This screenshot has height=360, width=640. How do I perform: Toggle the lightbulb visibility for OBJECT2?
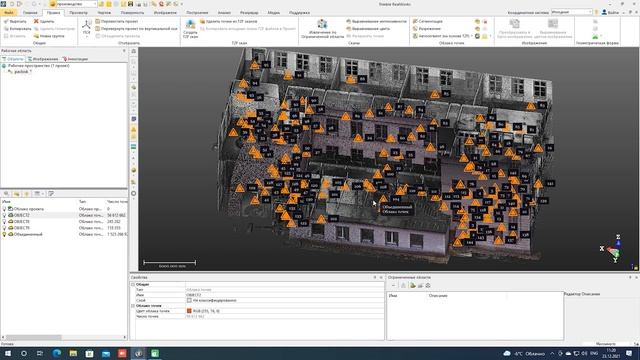[4, 215]
